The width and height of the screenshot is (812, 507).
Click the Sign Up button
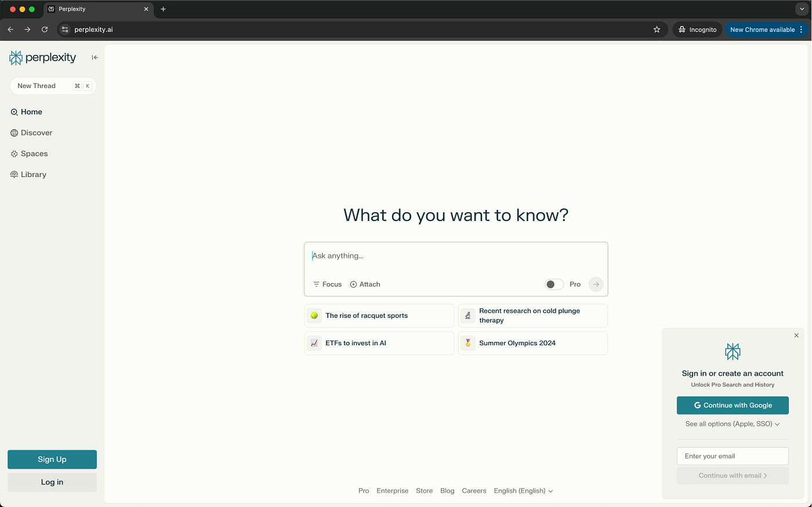[52, 459]
